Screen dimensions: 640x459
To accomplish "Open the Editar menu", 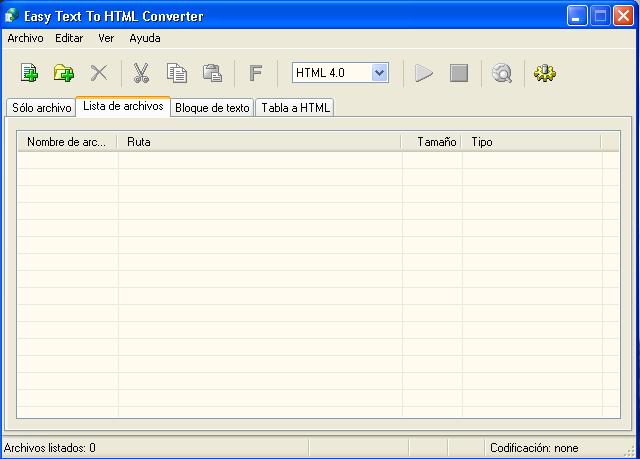I will pyautogui.click(x=69, y=38).
